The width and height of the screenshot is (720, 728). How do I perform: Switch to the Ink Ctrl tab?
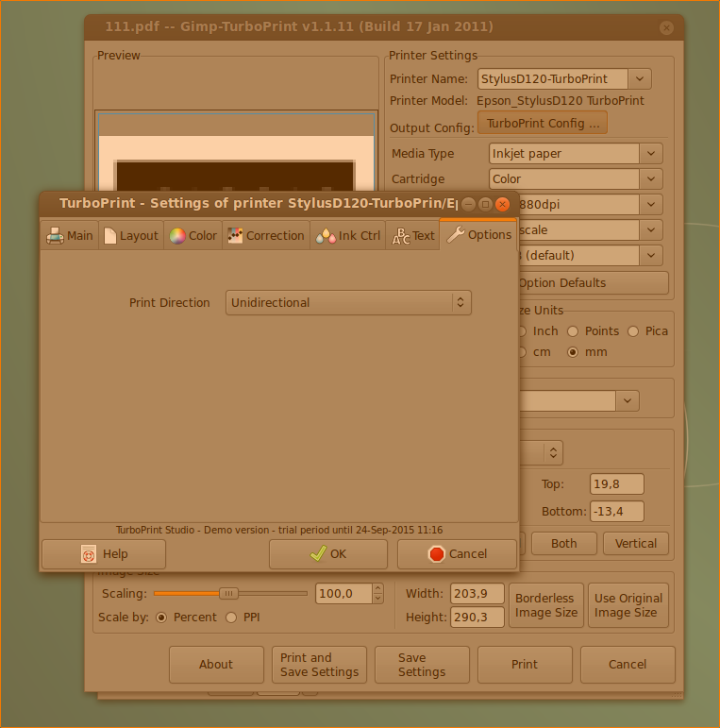[347, 236]
